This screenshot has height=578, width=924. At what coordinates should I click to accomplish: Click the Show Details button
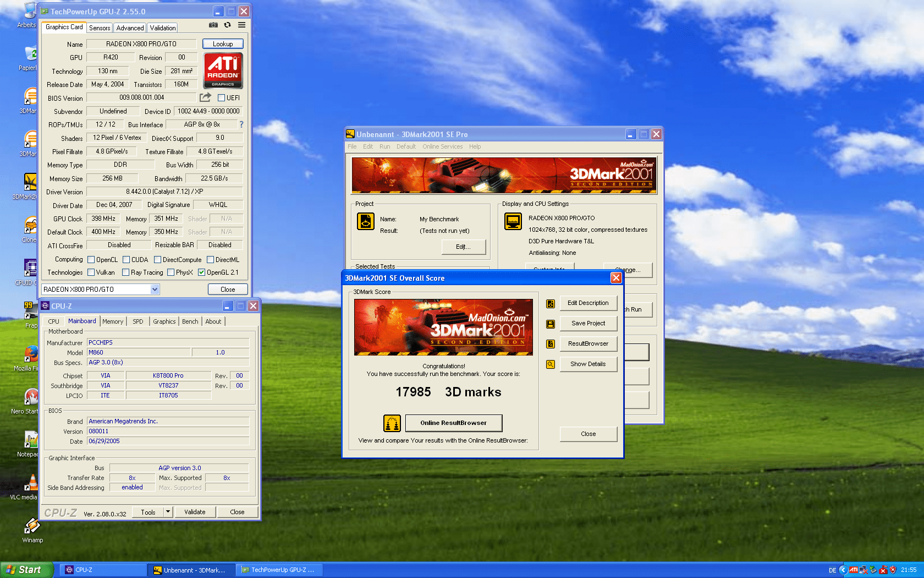588,364
